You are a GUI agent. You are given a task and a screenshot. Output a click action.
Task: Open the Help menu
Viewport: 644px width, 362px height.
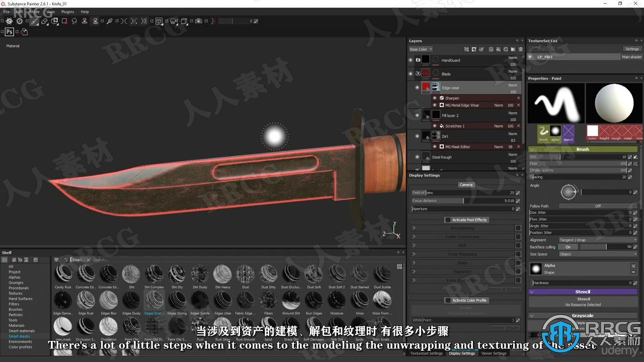pyautogui.click(x=85, y=12)
